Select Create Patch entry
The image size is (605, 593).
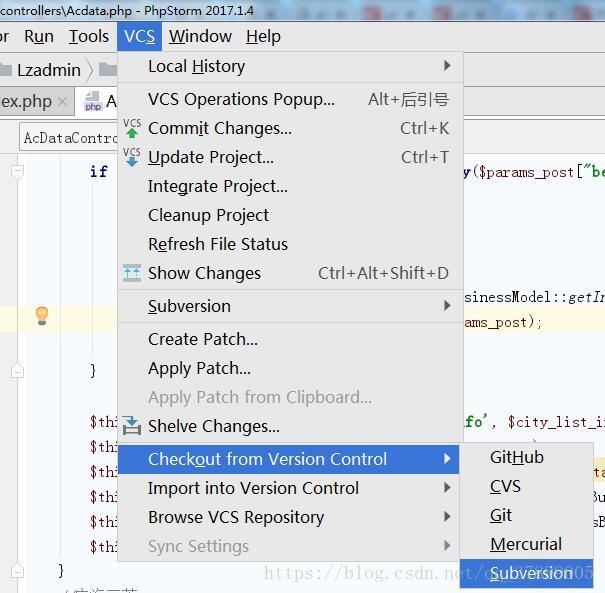(x=290, y=340)
